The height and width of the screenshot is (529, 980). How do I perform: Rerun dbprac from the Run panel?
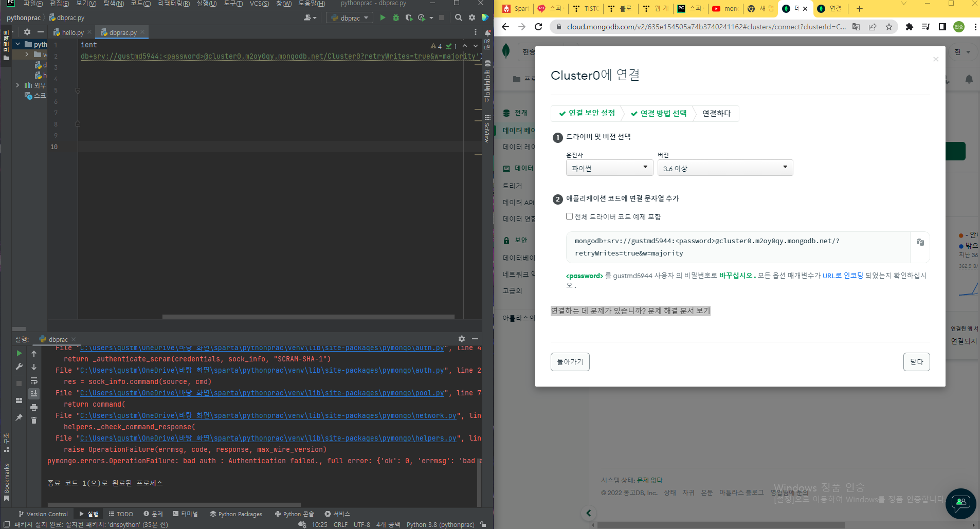[19, 353]
